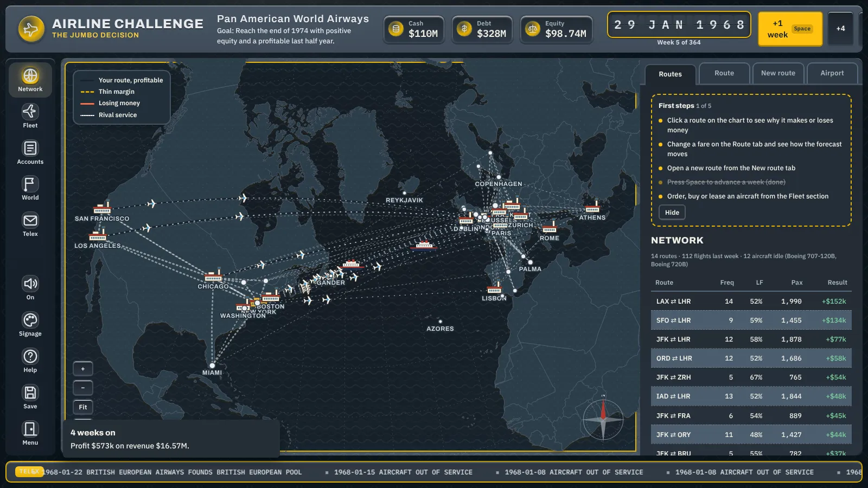Screen dimensions: 868x488
Task: Select the LAX ⇄ LHR route row
Action: [751, 301]
